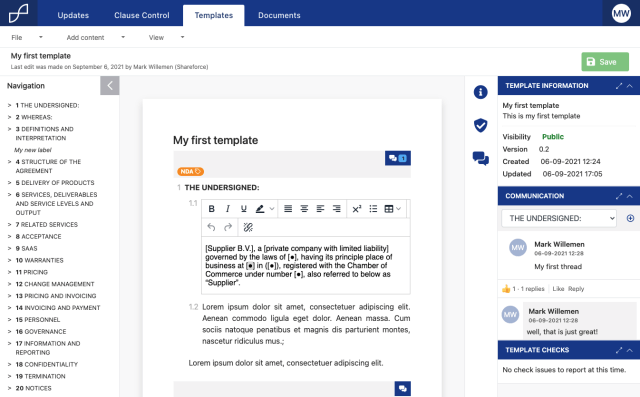Click the My first template document title
Viewport: 640px width, 397px height.
tap(216, 140)
